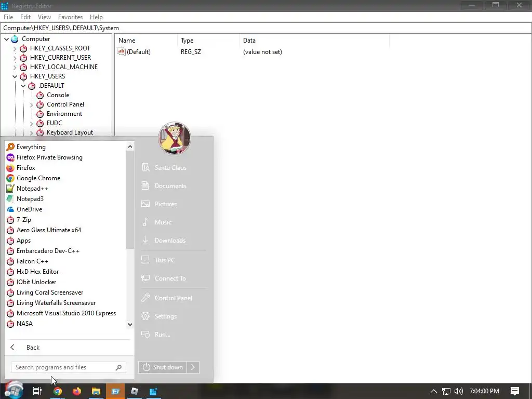
Task: Expand HKEY_CLASSES_ROOT tree node
Action: (15, 48)
